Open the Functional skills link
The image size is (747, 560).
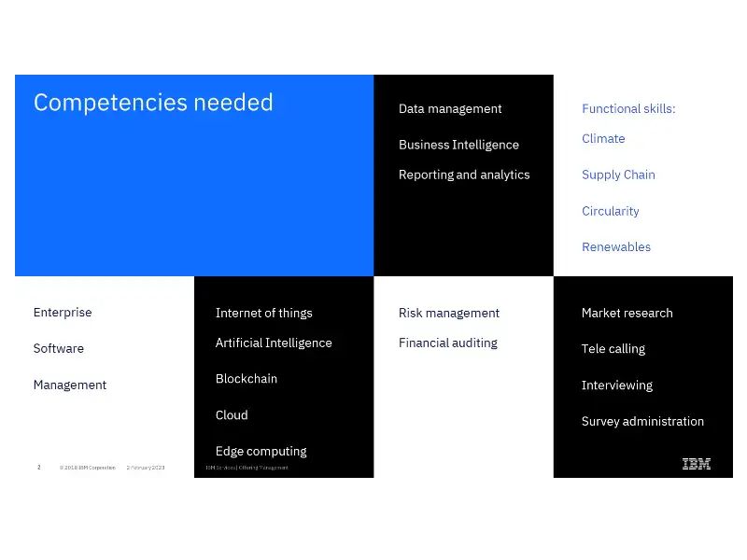click(628, 108)
